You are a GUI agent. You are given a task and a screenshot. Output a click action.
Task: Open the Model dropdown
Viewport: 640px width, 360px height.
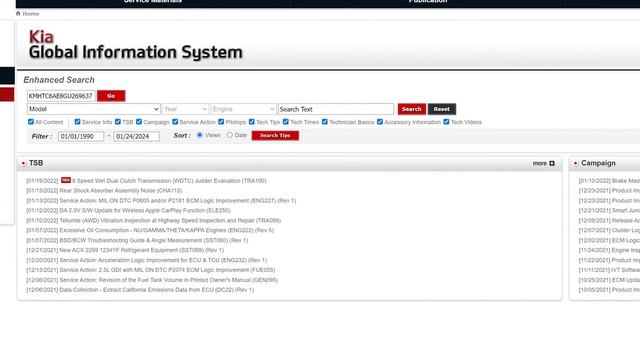click(93, 109)
